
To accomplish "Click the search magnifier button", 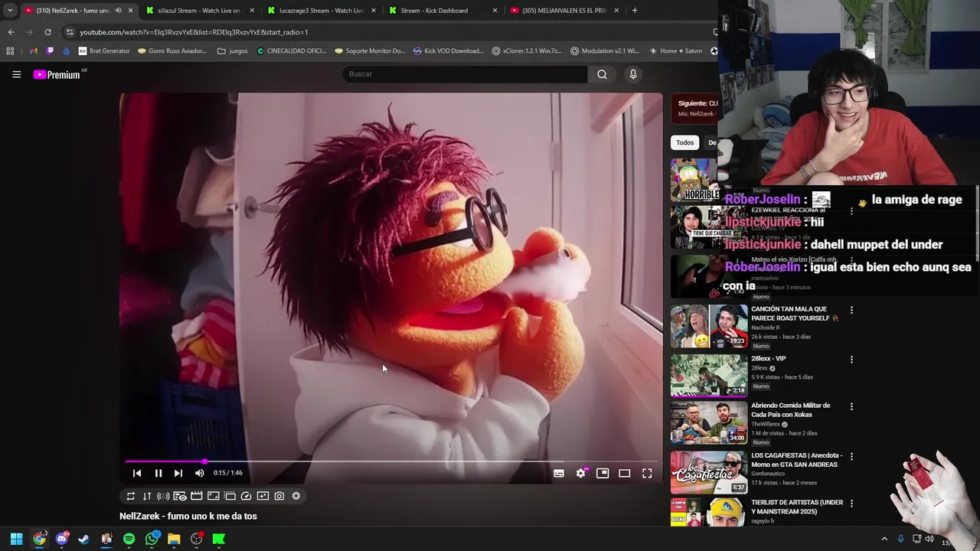I will click(x=602, y=74).
